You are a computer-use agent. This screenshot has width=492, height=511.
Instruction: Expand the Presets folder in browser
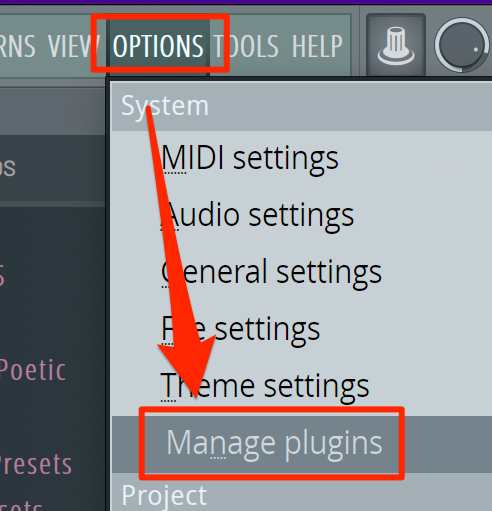(x=36, y=464)
